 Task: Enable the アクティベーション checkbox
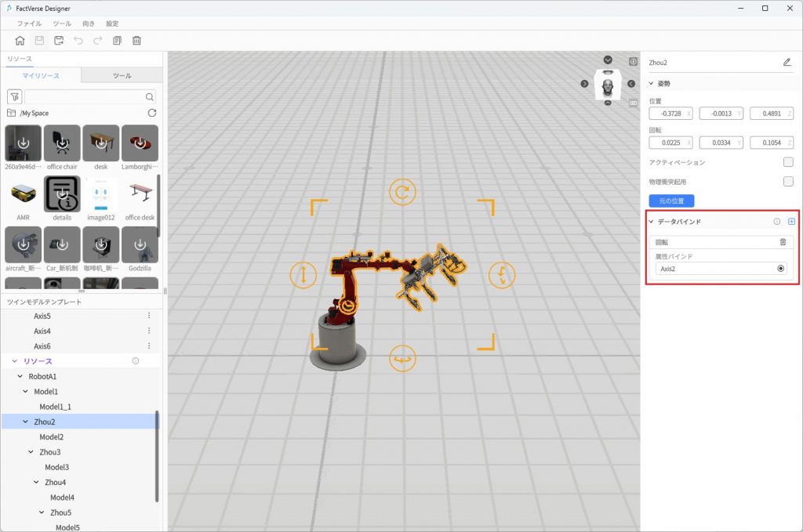click(x=788, y=162)
